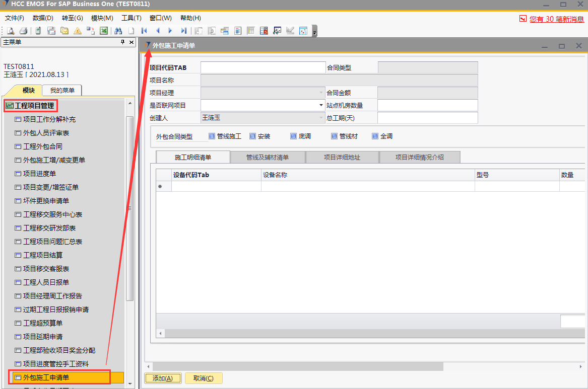588x389 pixels.
Task: Click the 添加(A) button
Action: (162, 378)
